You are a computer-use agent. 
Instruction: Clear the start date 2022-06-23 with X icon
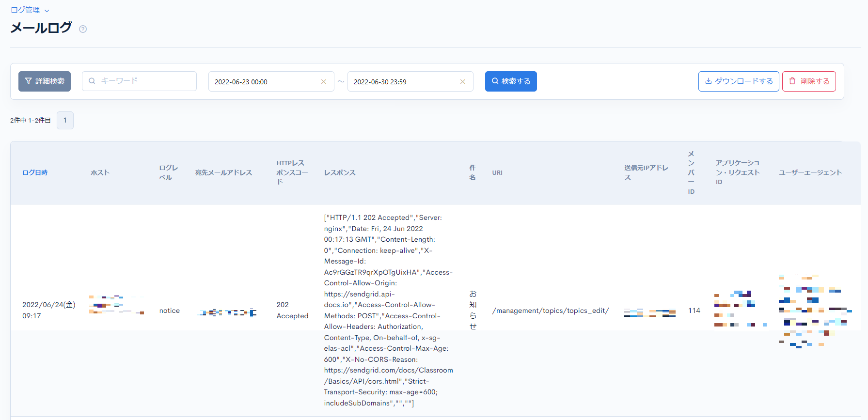324,82
